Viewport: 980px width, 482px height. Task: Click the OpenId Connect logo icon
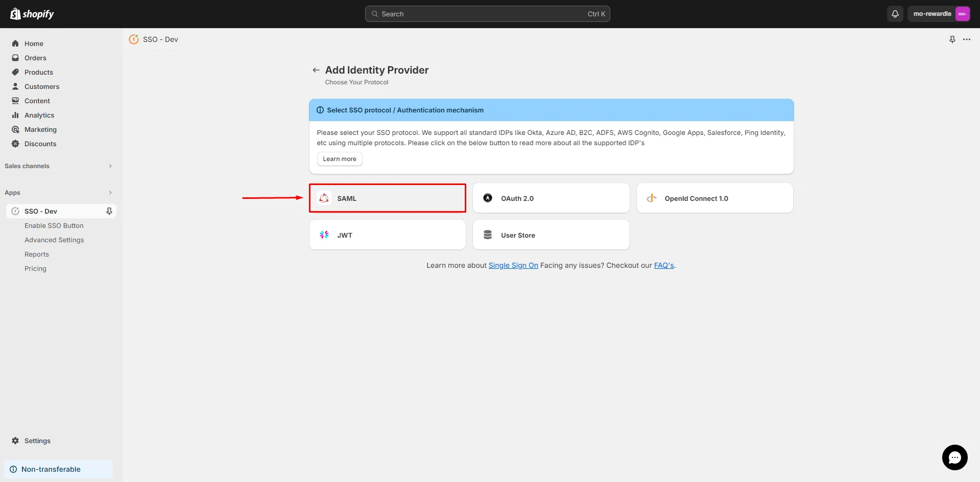pyautogui.click(x=652, y=198)
